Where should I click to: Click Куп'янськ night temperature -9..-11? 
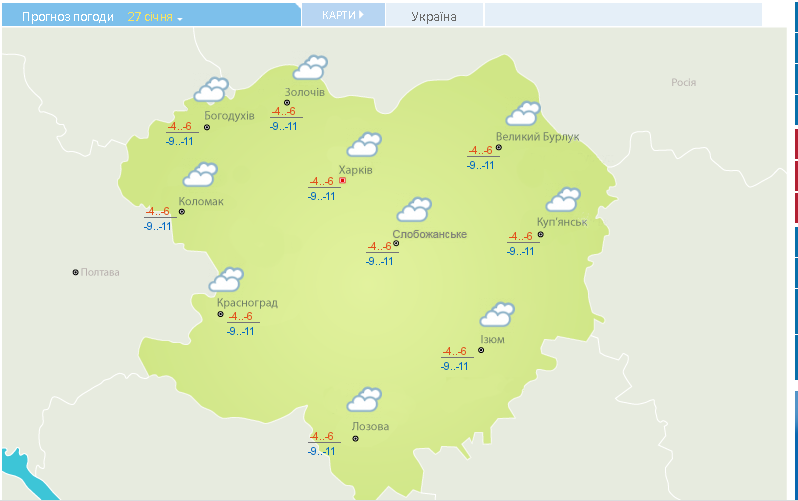click(521, 251)
